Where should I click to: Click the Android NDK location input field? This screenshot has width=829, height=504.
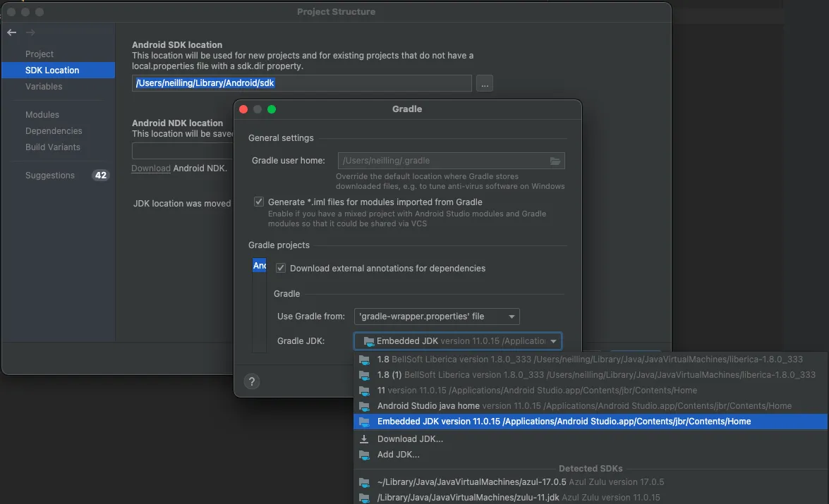pyautogui.click(x=183, y=151)
